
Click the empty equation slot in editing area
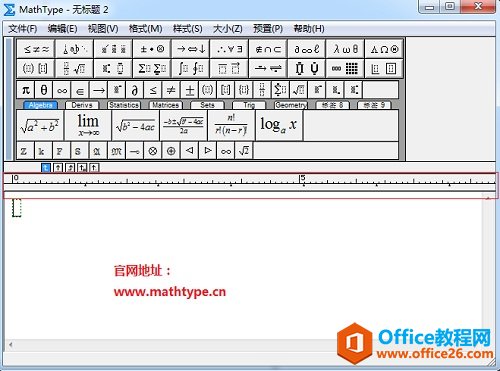click(x=17, y=208)
